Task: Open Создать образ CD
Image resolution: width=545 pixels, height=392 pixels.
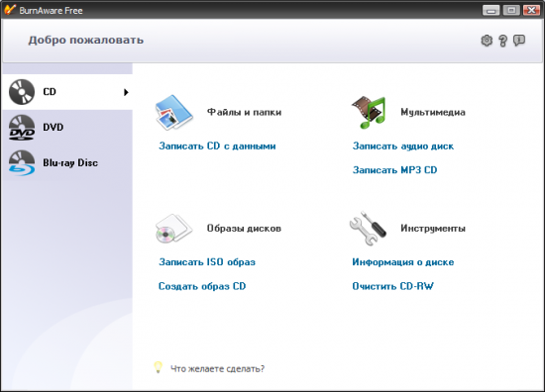Action: pyautogui.click(x=202, y=286)
